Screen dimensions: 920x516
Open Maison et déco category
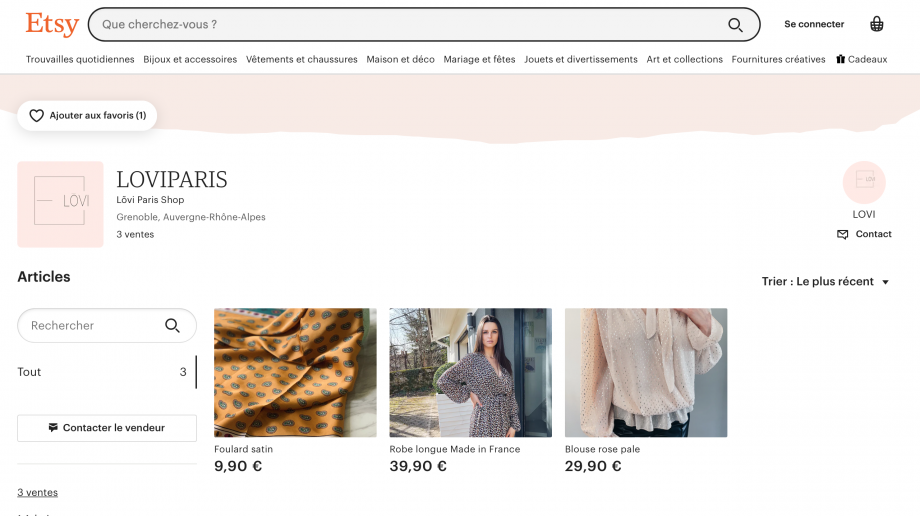pos(400,59)
